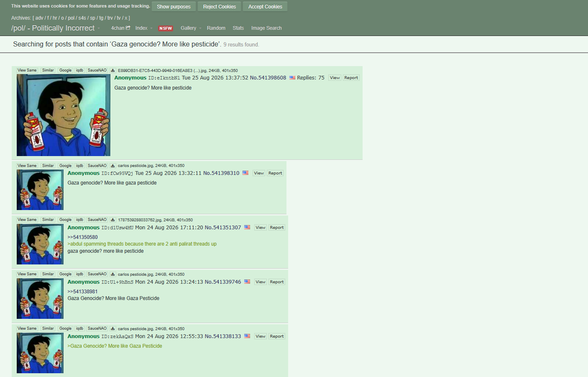Click Show purposes for cookies
The height and width of the screenshot is (377, 588).
click(174, 7)
